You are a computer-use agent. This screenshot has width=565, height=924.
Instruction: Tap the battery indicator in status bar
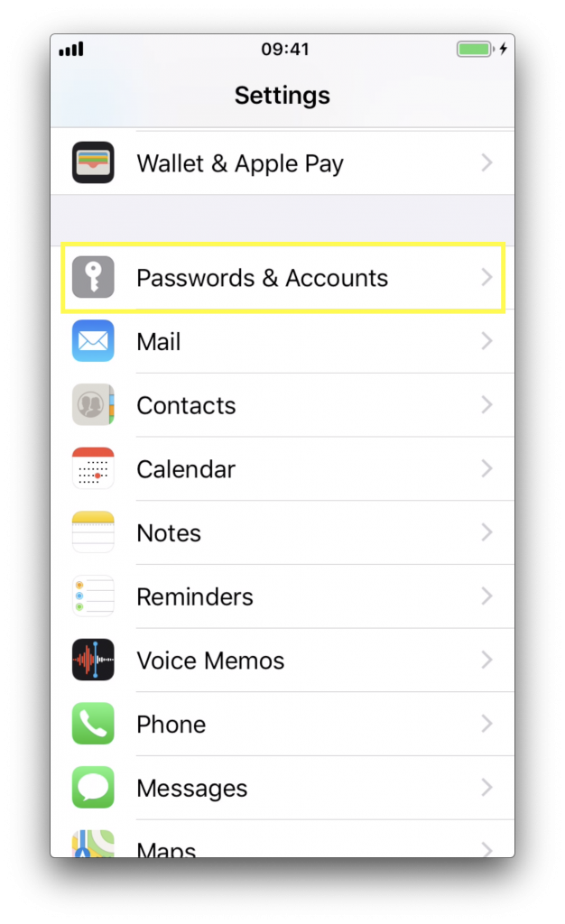point(476,49)
